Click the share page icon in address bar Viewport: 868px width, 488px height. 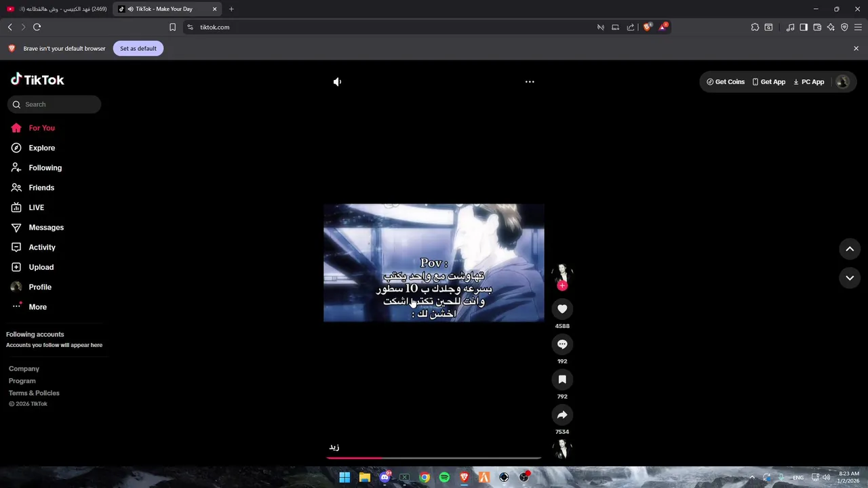(x=631, y=27)
